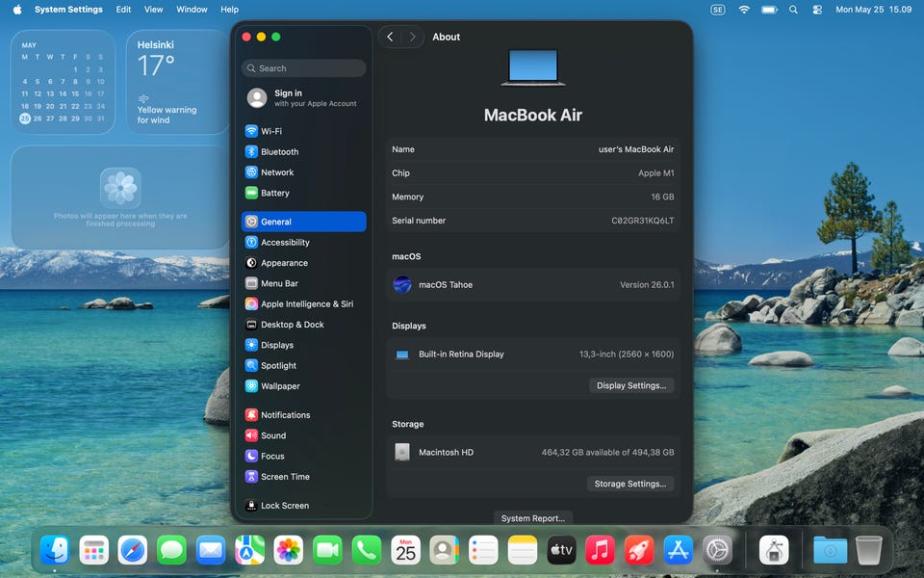Click the battery status icon in menu bar
924x578 pixels.
tap(769, 10)
